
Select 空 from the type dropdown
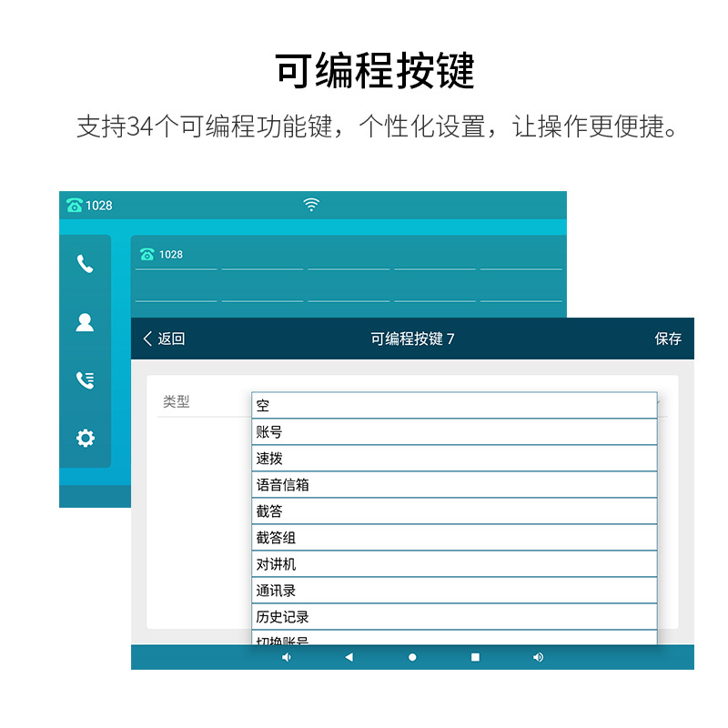tap(453, 406)
